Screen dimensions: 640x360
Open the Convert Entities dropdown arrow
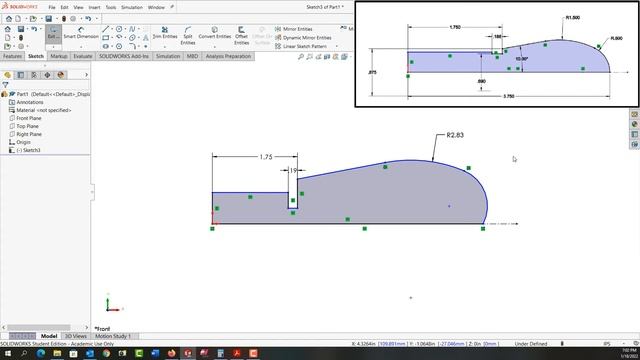[x=215, y=47]
